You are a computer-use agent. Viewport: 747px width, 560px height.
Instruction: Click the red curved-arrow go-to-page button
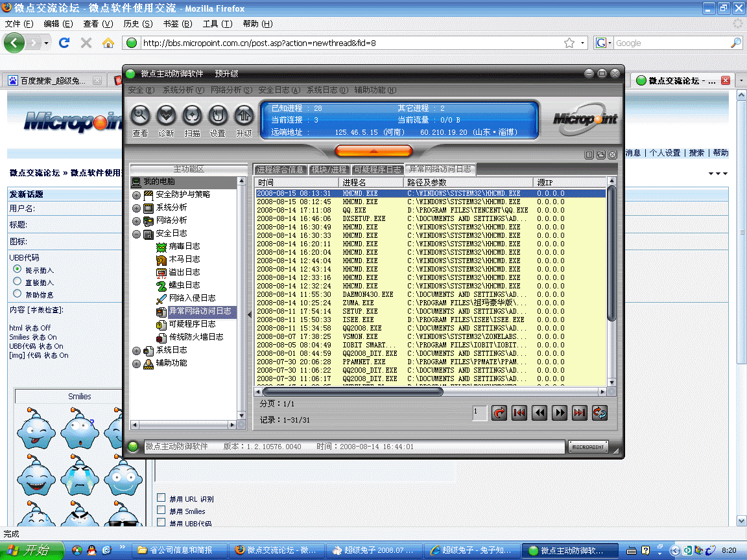click(499, 413)
